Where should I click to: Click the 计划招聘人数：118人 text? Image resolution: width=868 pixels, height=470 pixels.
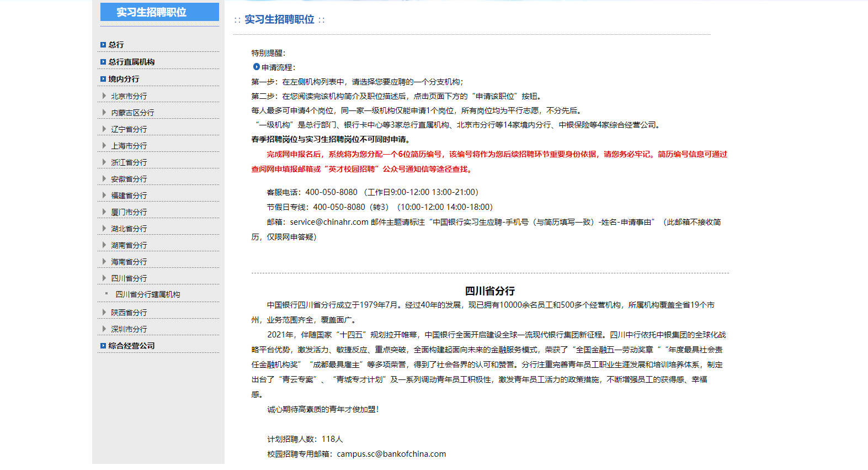305,439
